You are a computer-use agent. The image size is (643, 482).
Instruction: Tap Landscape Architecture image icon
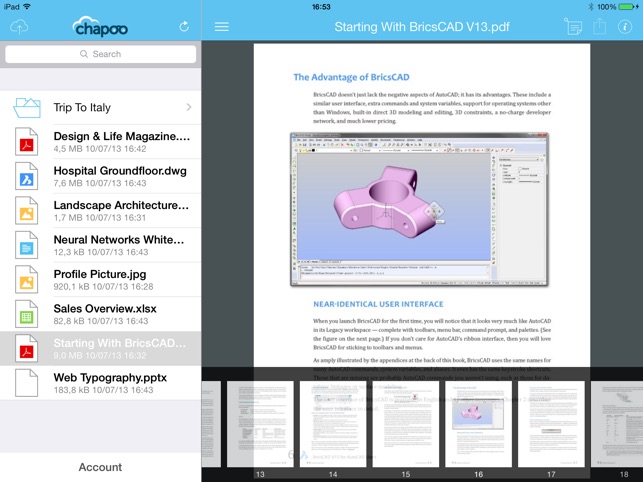click(27, 210)
